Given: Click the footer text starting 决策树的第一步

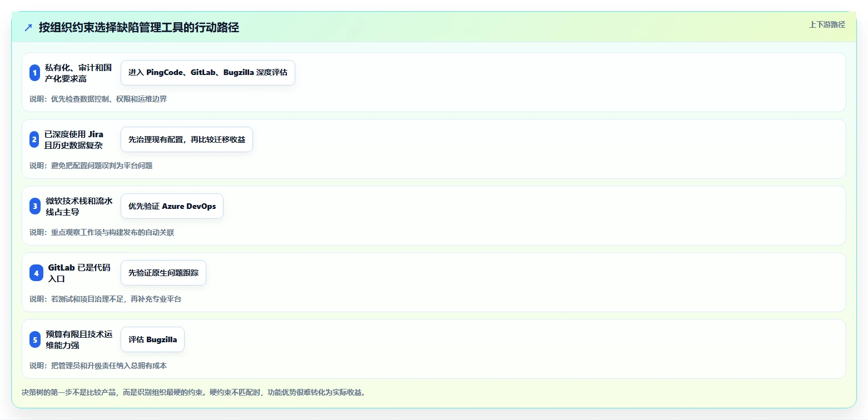Looking at the screenshot, I should tap(193, 392).
